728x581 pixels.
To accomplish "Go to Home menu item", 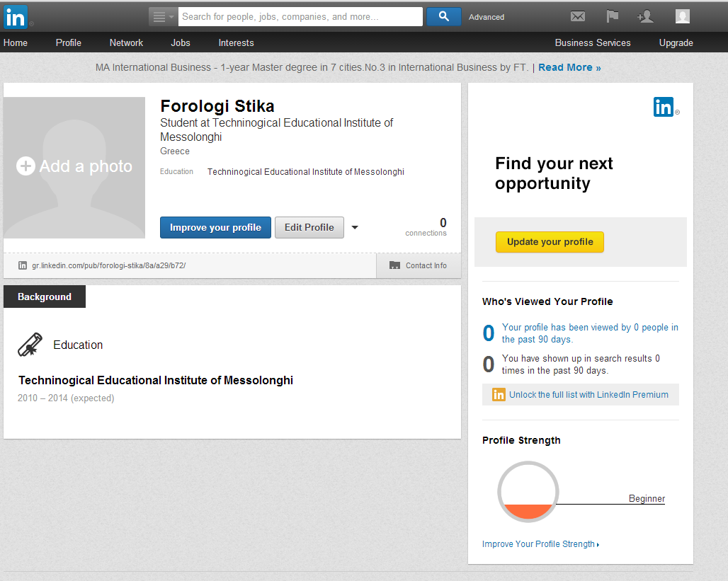I will click(16, 42).
